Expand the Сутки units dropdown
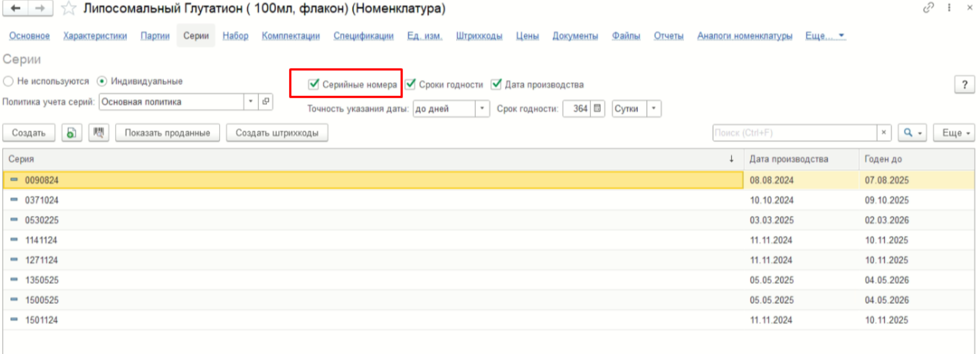Screen dimensions: 980x354 pos(654,109)
